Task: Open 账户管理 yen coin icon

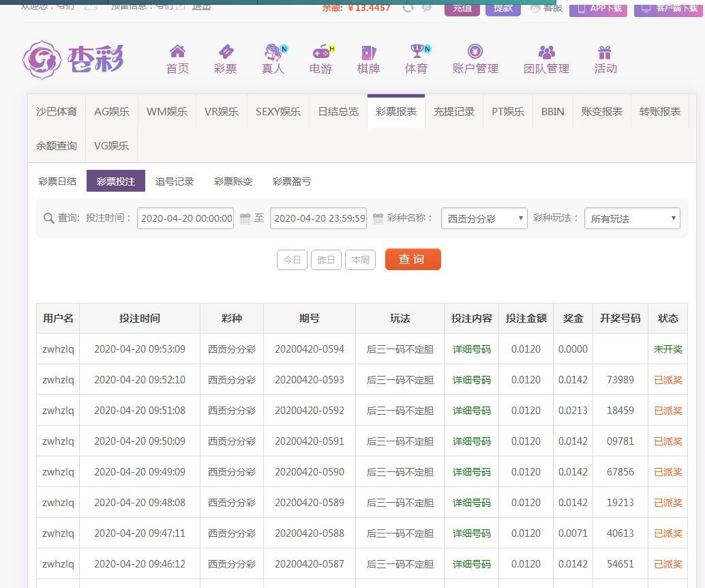Action: [475, 52]
